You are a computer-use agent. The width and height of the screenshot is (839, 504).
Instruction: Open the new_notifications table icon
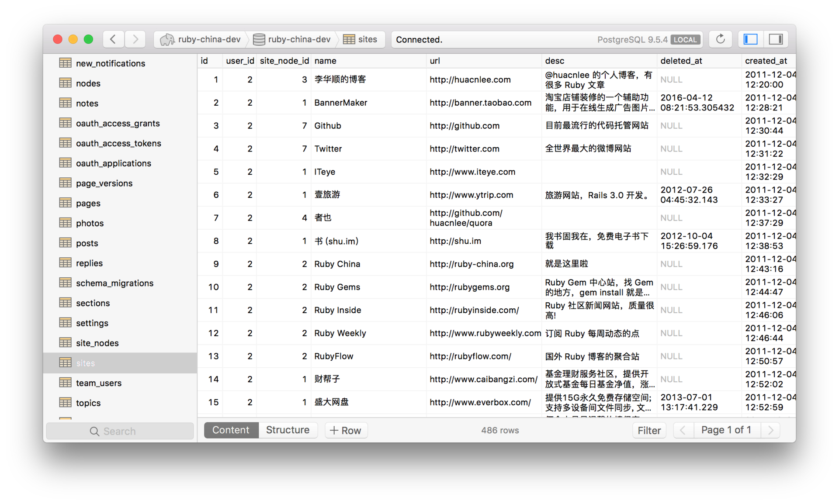point(66,63)
